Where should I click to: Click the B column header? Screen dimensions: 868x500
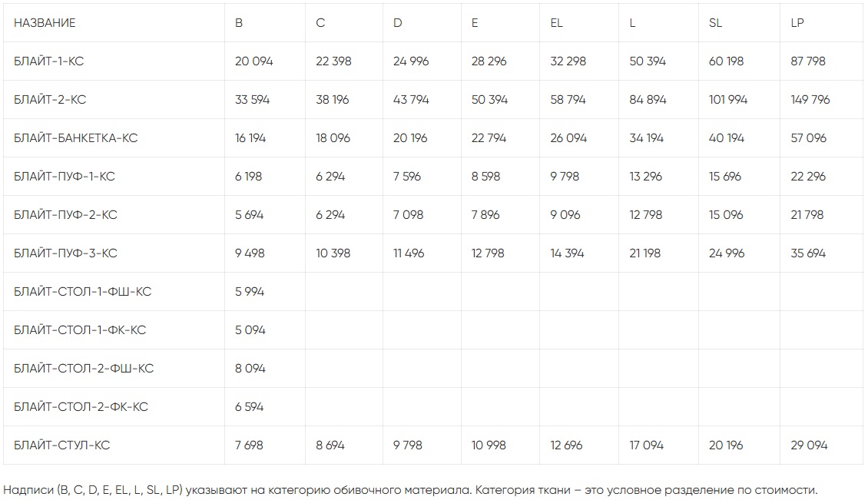[x=239, y=23]
